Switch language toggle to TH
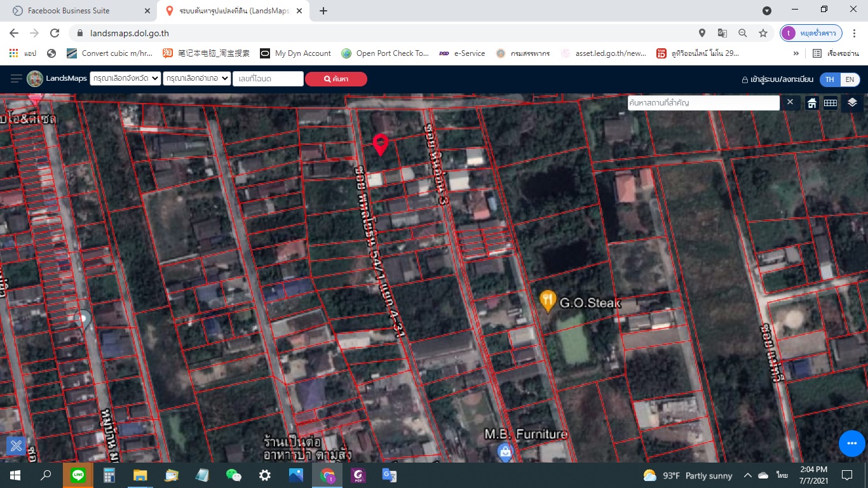Viewport: 868px width, 488px height. [x=829, y=79]
